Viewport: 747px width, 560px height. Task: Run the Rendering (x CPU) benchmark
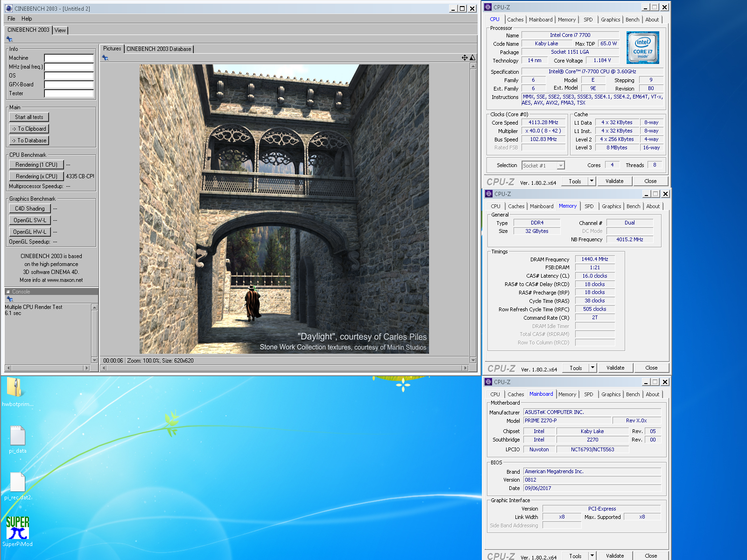click(x=36, y=176)
